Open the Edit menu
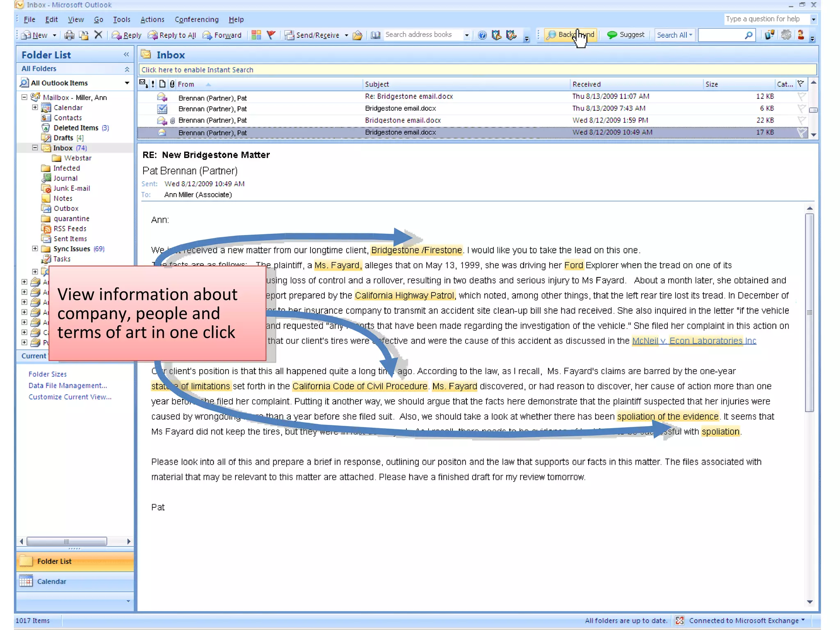 point(51,19)
